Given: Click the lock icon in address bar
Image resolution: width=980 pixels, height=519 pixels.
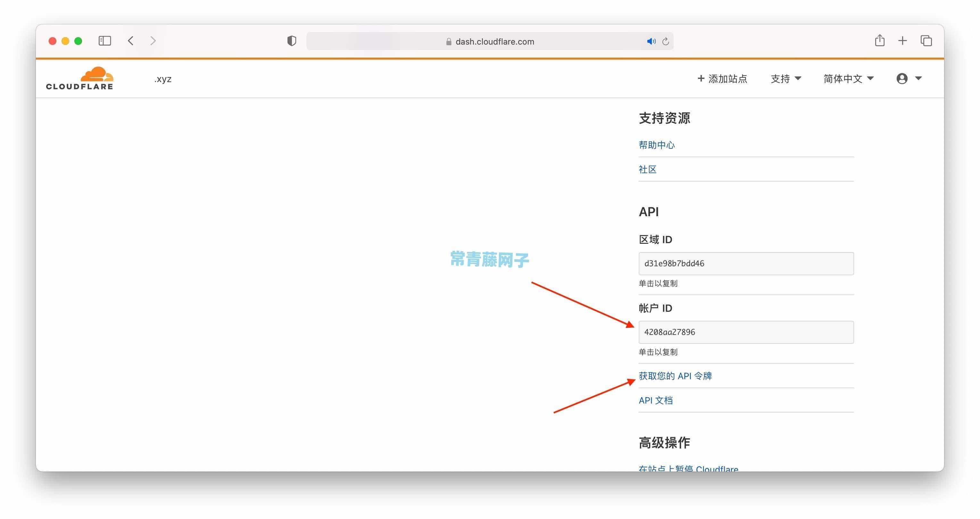Looking at the screenshot, I should tap(449, 41).
